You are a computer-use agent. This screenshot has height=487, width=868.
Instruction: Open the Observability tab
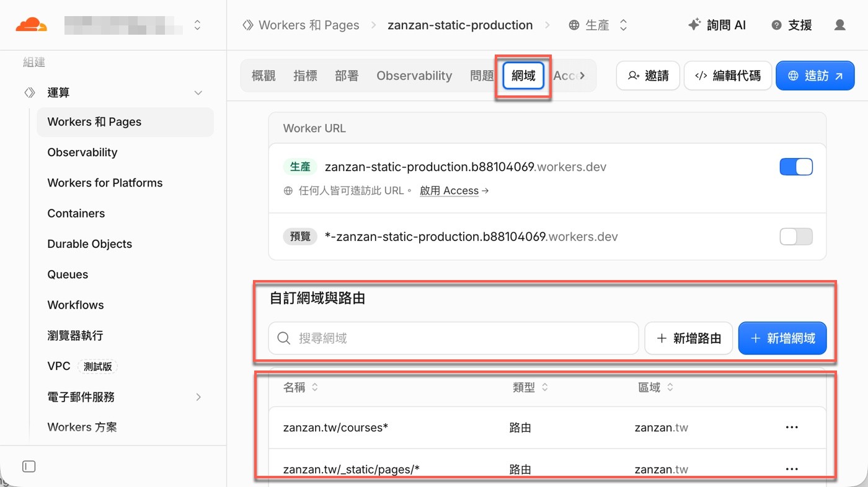click(414, 76)
